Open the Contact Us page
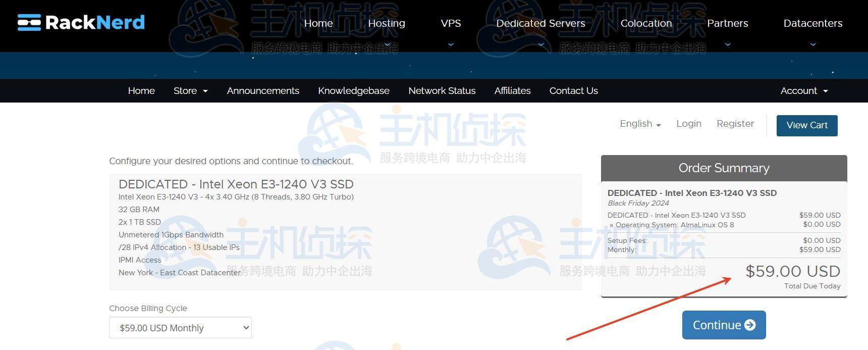868x350 pixels. coord(573,91)
